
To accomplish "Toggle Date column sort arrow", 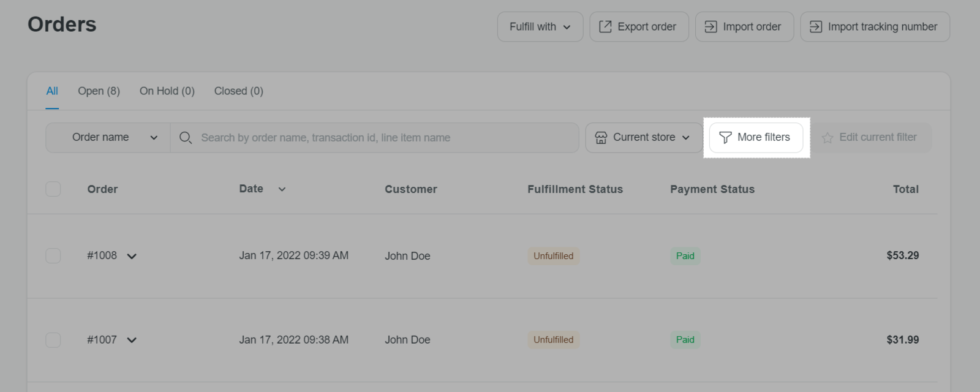I will tap(282, 189).
